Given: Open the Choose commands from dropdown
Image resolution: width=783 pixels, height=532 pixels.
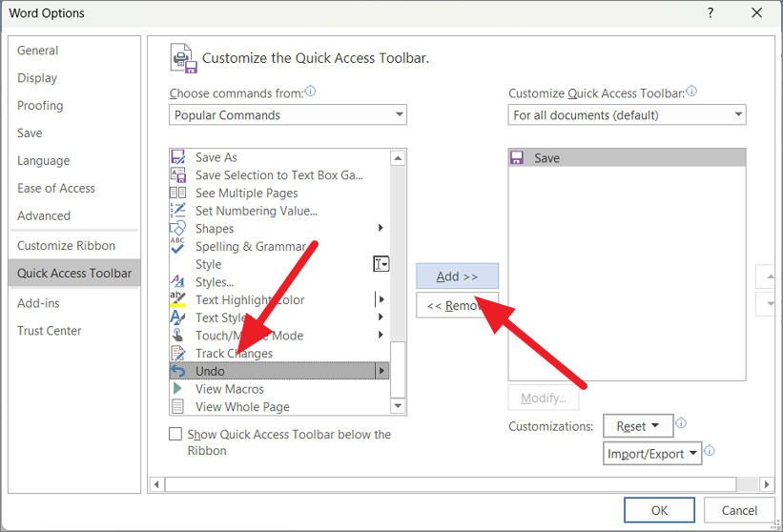Looking at the screenshot, I should click(288, 115).
